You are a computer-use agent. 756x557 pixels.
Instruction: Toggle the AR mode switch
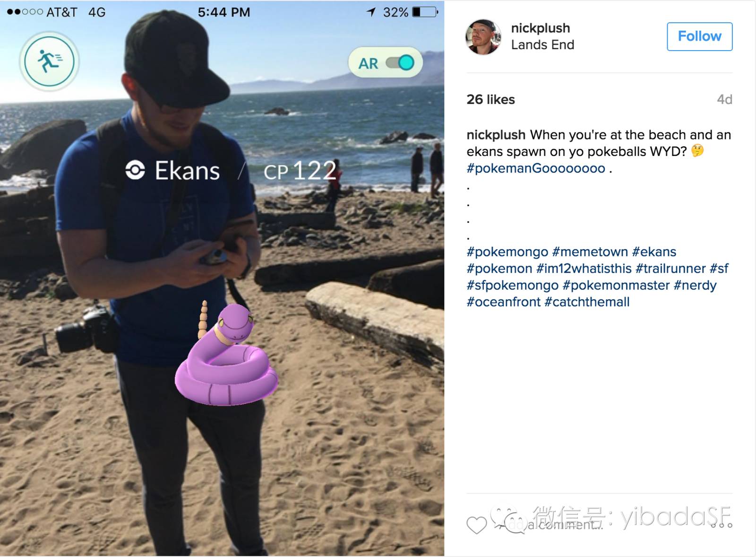(x=400, y=62)
